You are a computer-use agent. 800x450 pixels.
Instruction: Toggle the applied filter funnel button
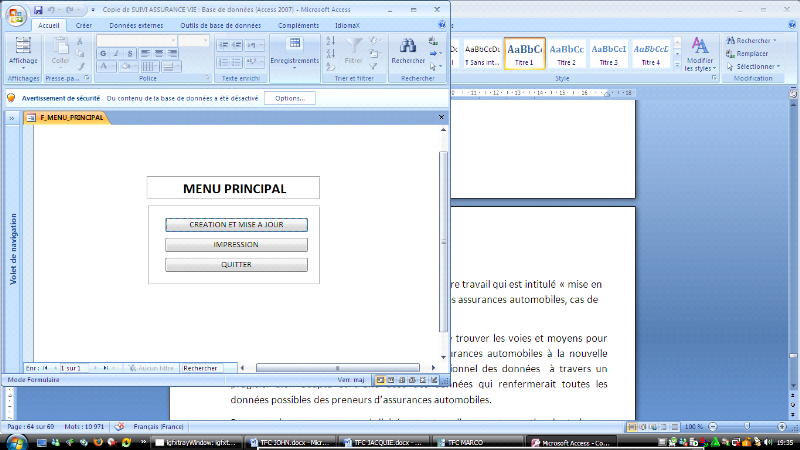373,66
